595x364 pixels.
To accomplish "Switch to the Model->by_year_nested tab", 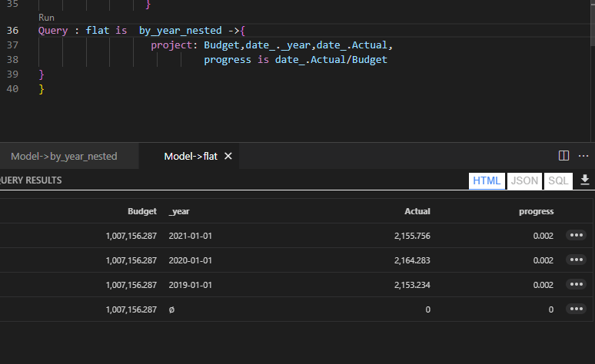I will tap(64, 156).
